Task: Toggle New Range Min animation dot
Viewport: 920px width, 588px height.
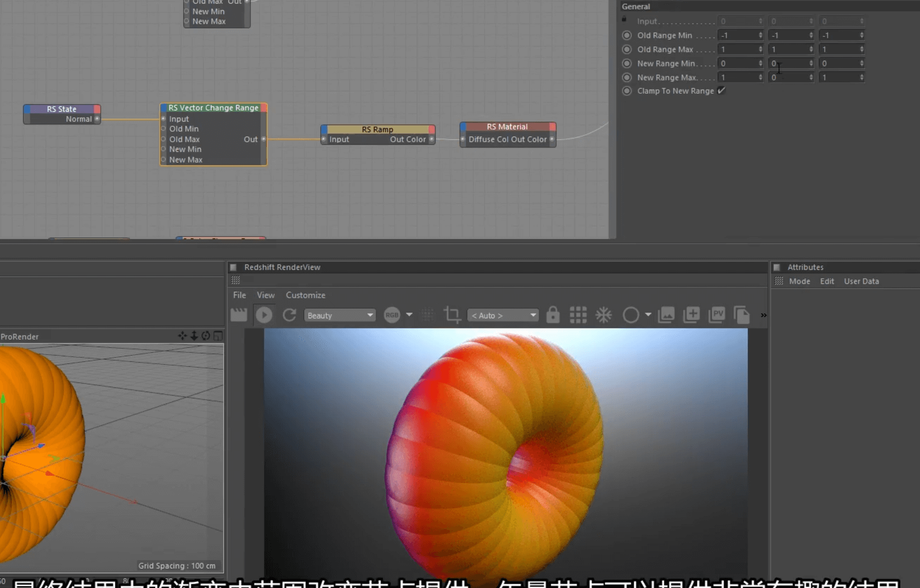Action: coord(627,63)
